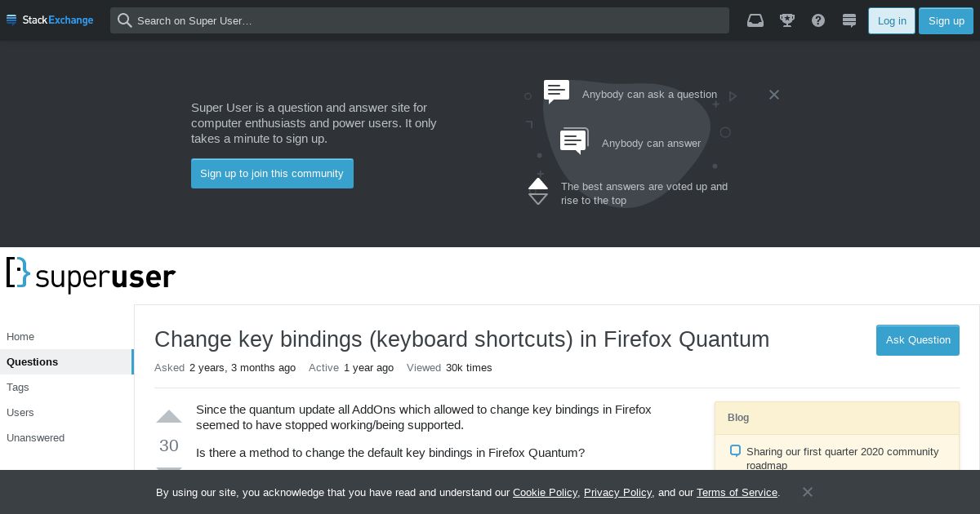Open the first quarter 2020 roadmap blog link

(842, 458)
